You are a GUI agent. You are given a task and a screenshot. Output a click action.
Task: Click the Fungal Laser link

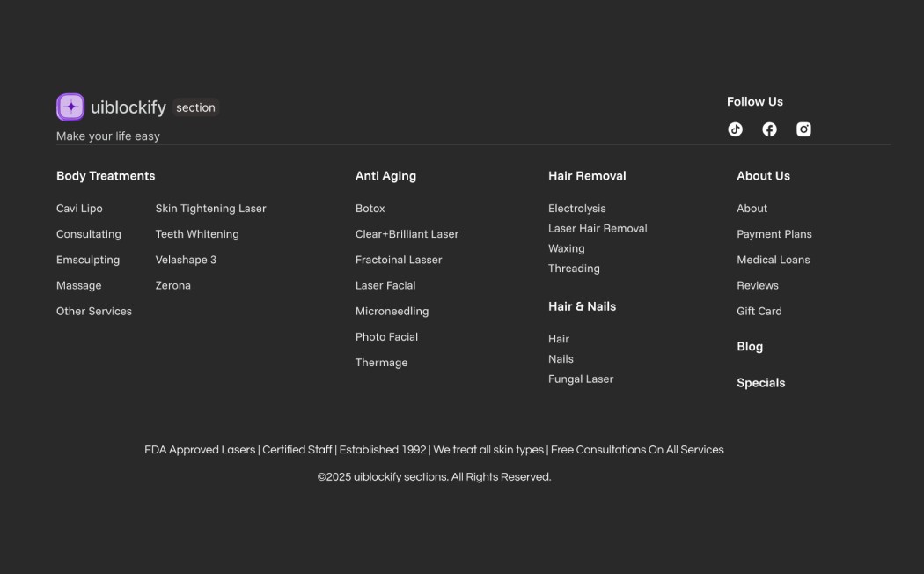tap(581, 379)
